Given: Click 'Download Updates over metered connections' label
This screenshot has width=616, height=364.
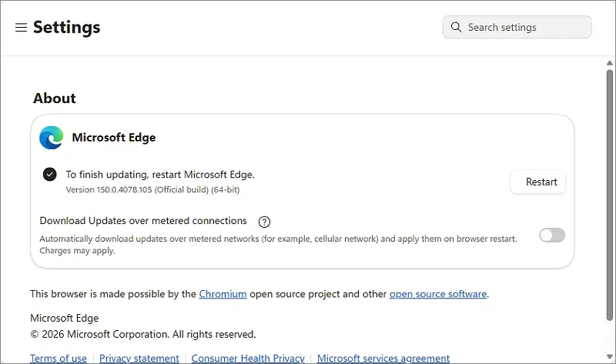Looking at the screenshot, I should point(143,221).
